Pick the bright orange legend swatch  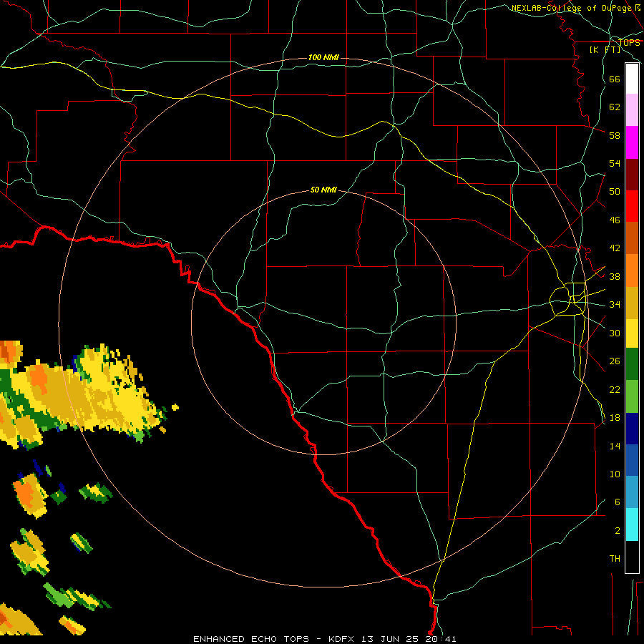tap(632, 270)
